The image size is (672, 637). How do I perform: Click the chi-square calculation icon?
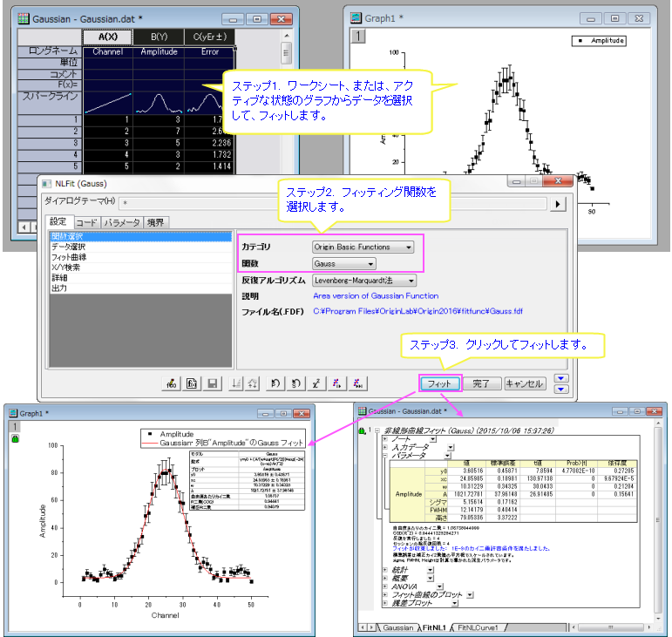[316, 383]
